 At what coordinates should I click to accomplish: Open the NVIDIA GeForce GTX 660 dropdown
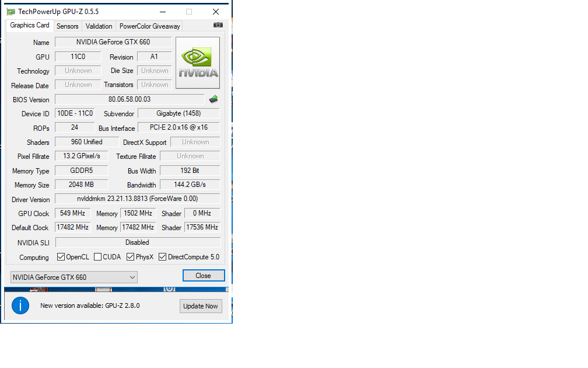pos(74,277)
